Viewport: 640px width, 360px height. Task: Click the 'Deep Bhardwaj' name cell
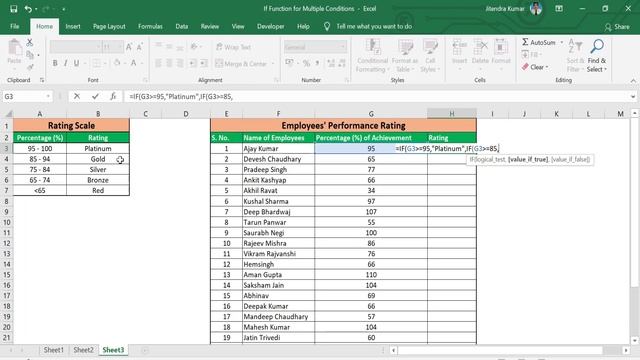pyautogui.click(x=278, y=212)
